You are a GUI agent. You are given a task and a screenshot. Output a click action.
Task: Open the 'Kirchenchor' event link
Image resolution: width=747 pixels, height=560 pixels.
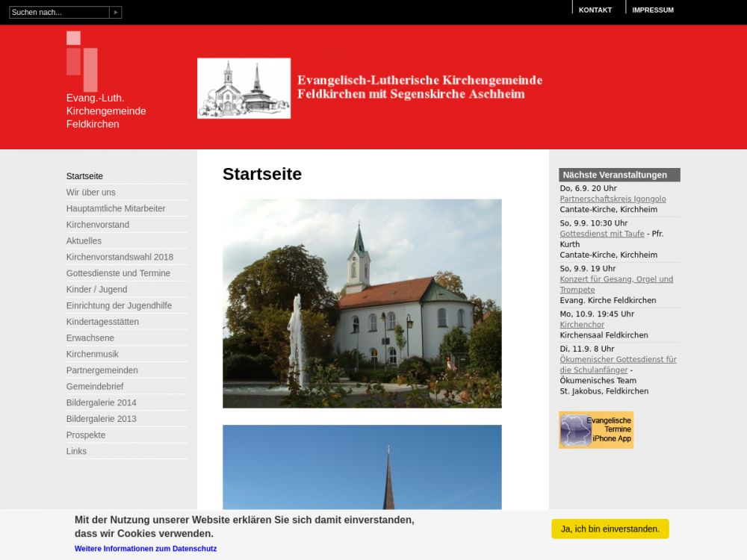pyautogui.click(x=582, y=325)
